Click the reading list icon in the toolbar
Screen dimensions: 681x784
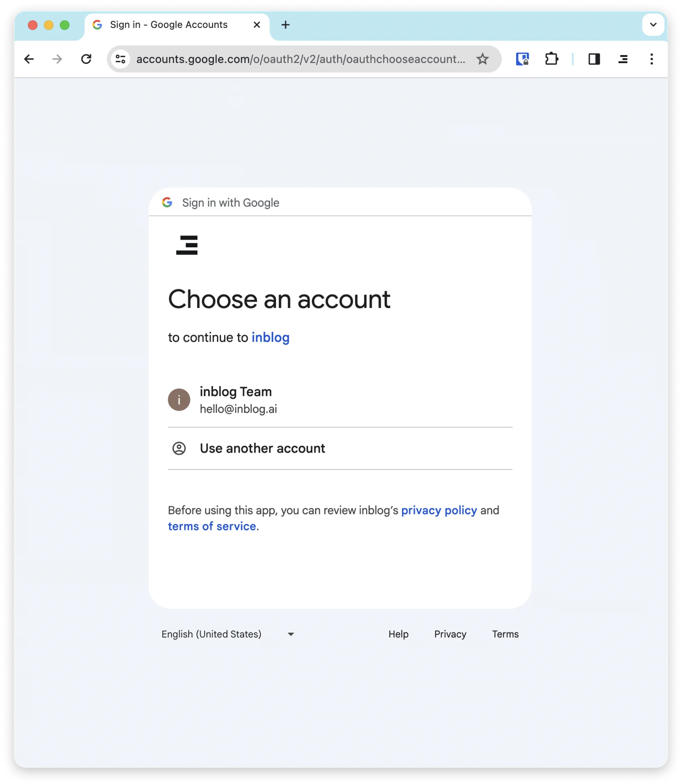click(622, 59)
